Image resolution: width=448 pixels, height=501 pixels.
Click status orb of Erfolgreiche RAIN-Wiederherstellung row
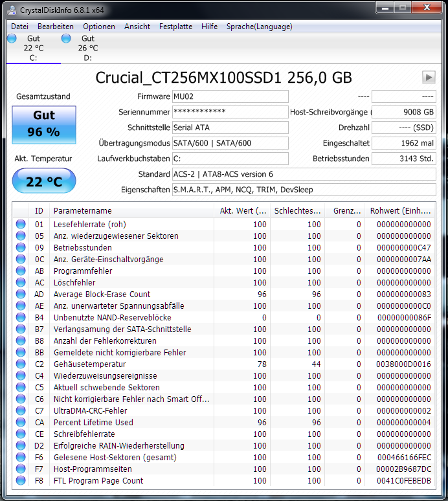(21, 446)
